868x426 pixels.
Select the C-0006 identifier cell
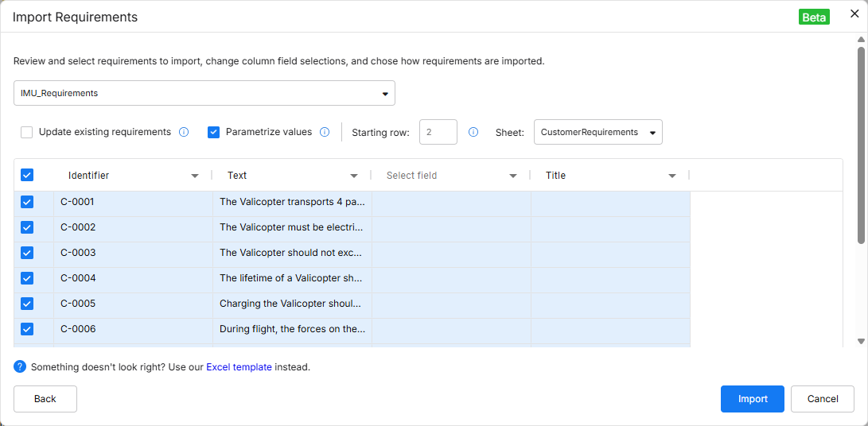click(134, 329)
